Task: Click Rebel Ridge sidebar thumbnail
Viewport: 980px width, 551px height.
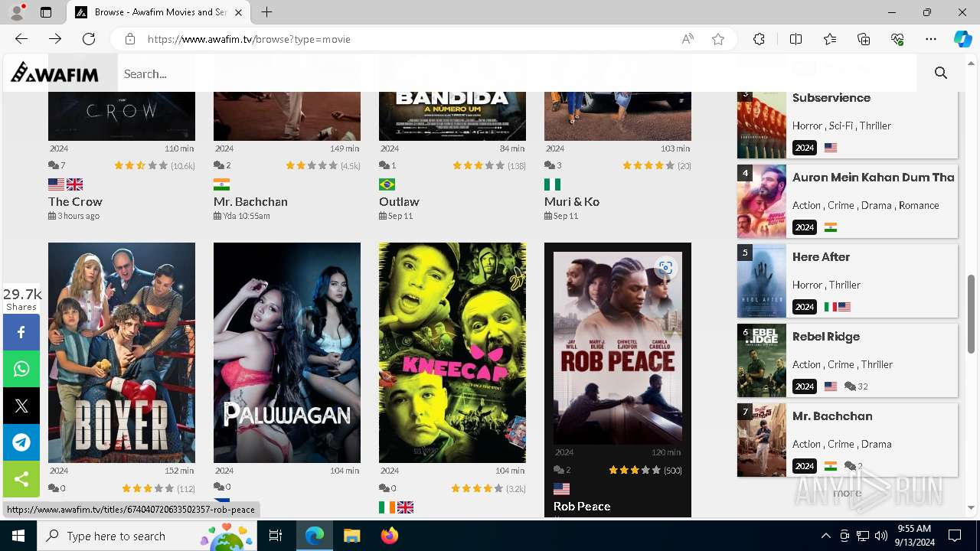Action: pos(762,360)
